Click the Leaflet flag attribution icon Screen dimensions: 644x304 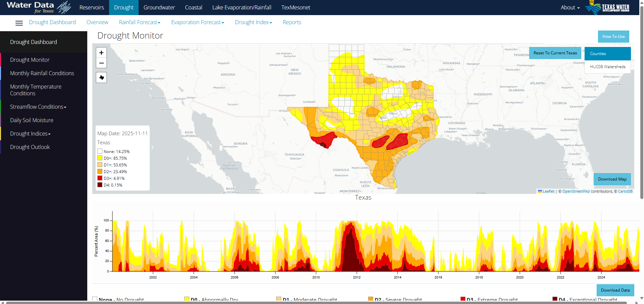click(540, 191)
